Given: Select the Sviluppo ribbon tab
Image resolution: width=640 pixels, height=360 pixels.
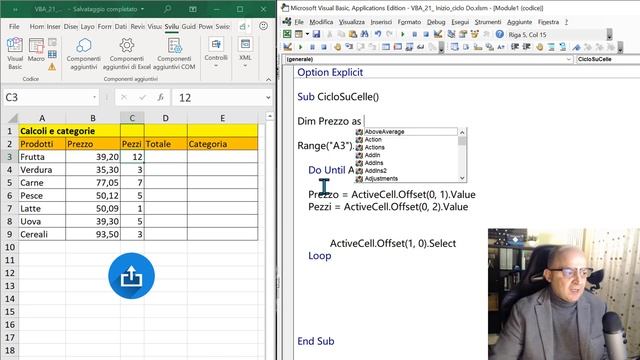Looking at the screenshot, I should pyautogui.click(x=172, y=27).
